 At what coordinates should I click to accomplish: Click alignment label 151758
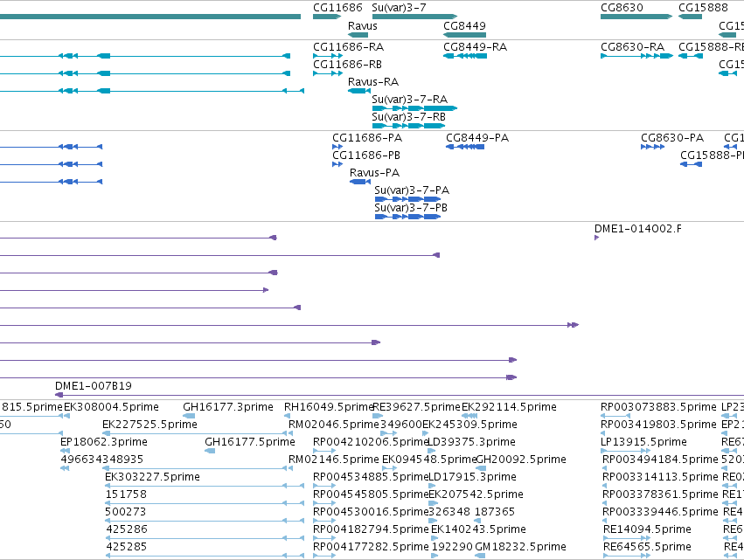(x=126, y=494)
